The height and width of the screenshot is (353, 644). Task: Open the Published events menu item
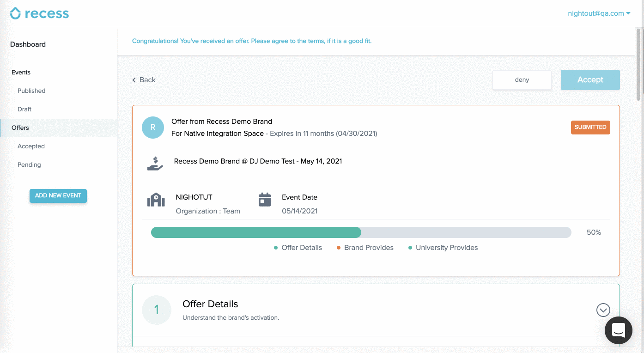[31, 91]
